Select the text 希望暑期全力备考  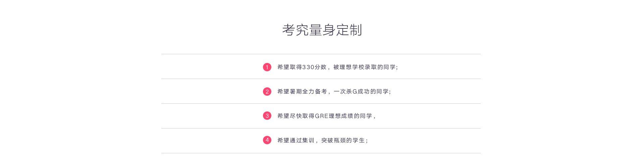pyautogui.click(x=302, y=92)
